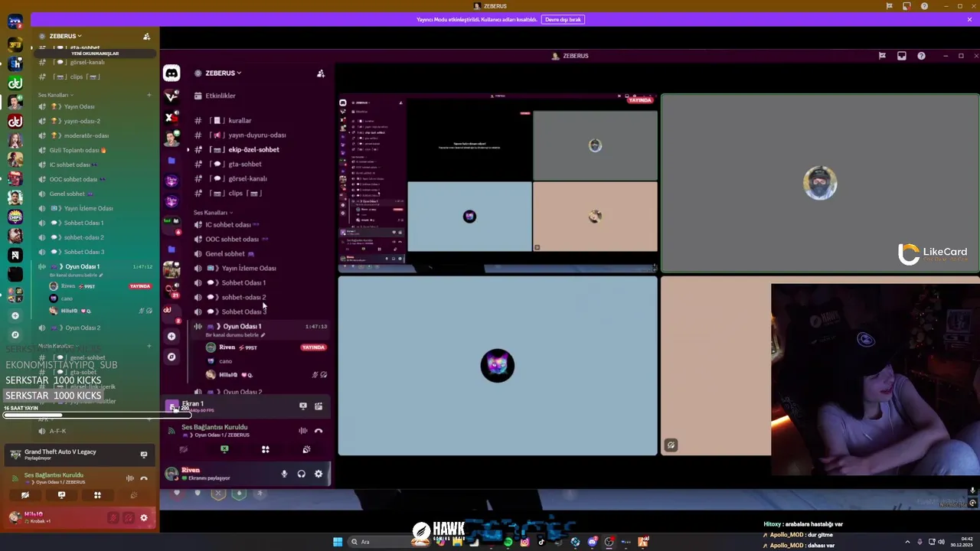
Task: Open the discover compass icon in outer server list
Action: point(15,334)
